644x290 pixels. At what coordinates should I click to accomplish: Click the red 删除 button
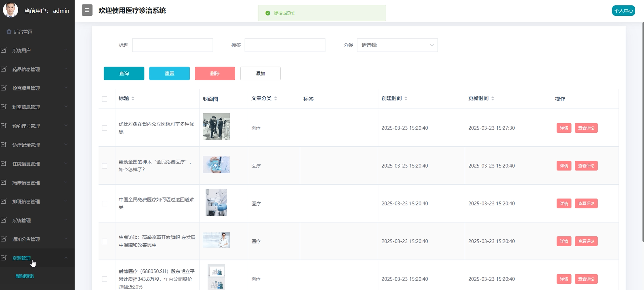pos(215,73)
